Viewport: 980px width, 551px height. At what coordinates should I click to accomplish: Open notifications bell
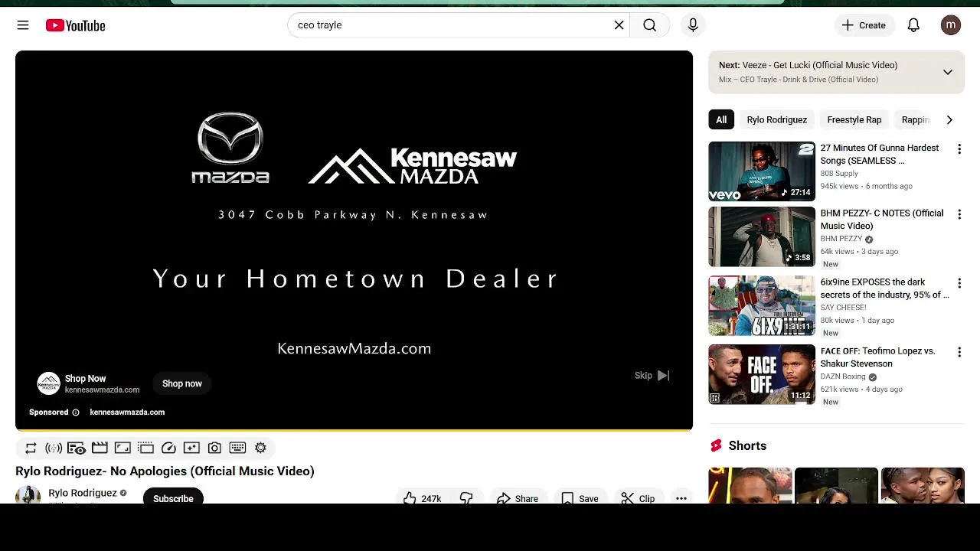pyautogui.click(x=913, y=25)
